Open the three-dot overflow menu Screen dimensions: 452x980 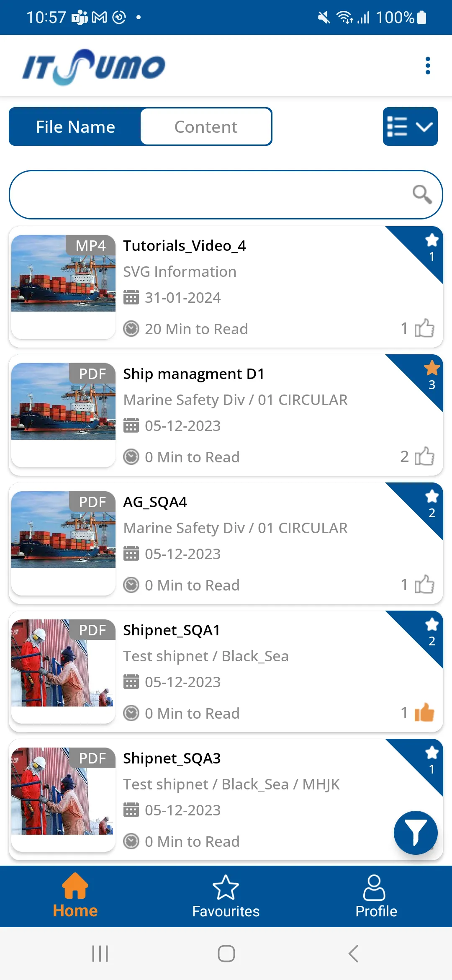(427, 66)
